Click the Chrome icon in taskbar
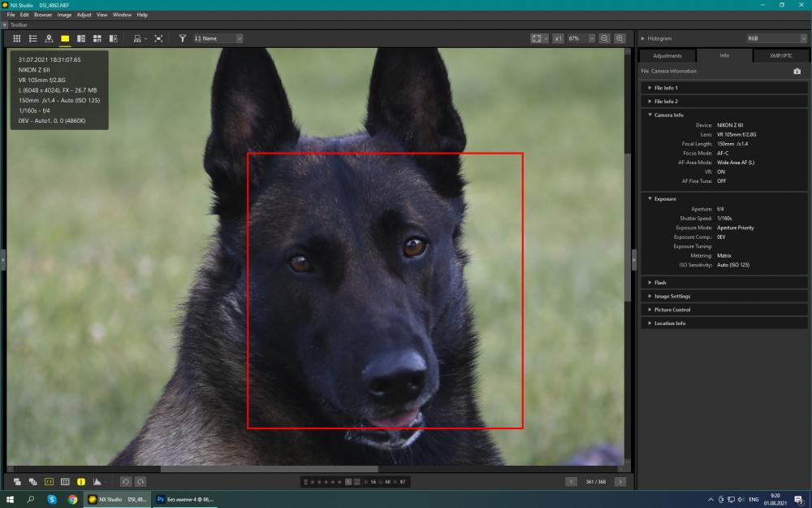This screenshot has width=812, height=508. [x=72, y=500]
